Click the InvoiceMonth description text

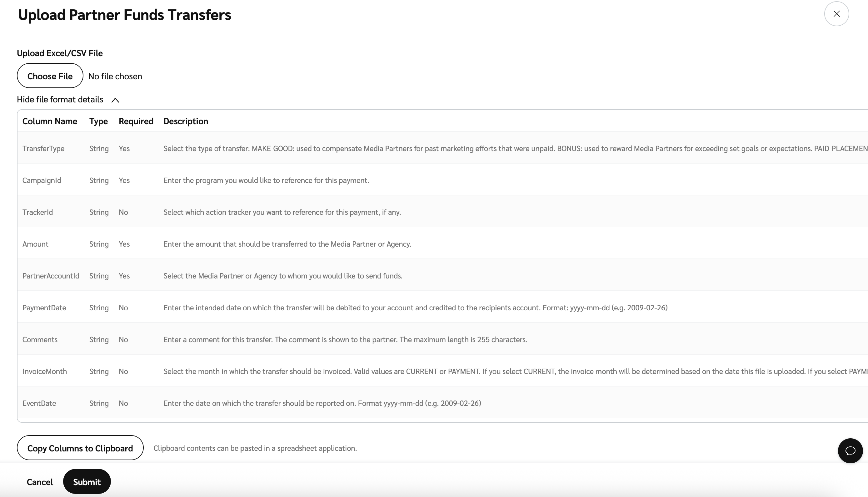[x=512, y=372]
